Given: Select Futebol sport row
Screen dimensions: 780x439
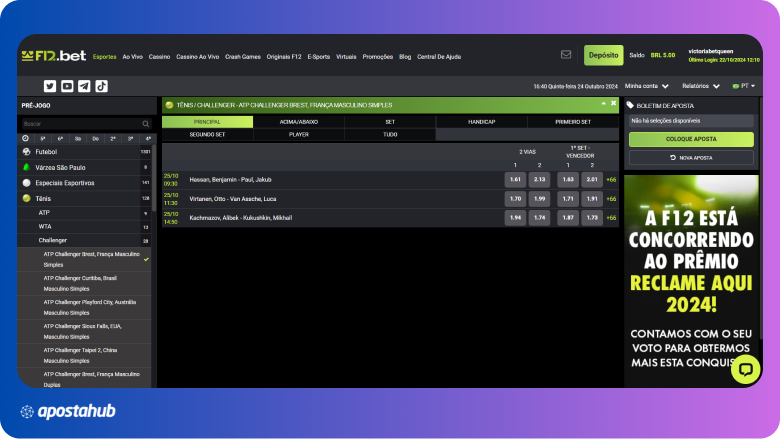Looking at the screenshot, I should [84, 152].
